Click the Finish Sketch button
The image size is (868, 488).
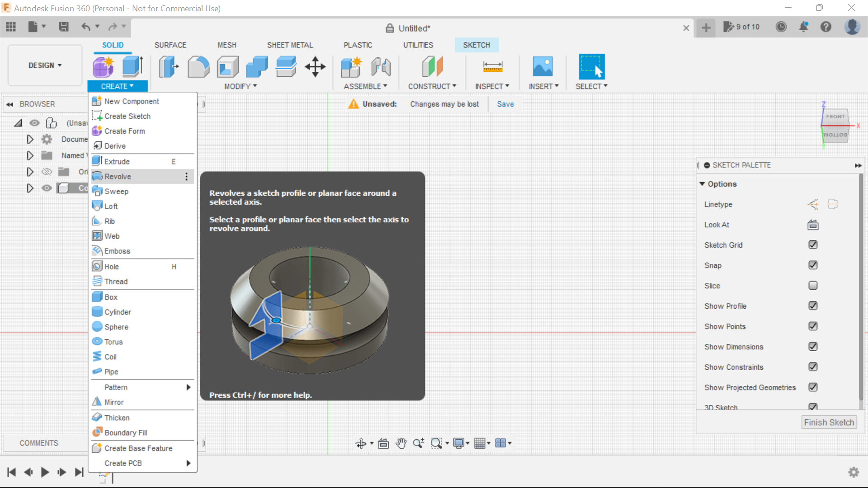click(x=829, y=422)
